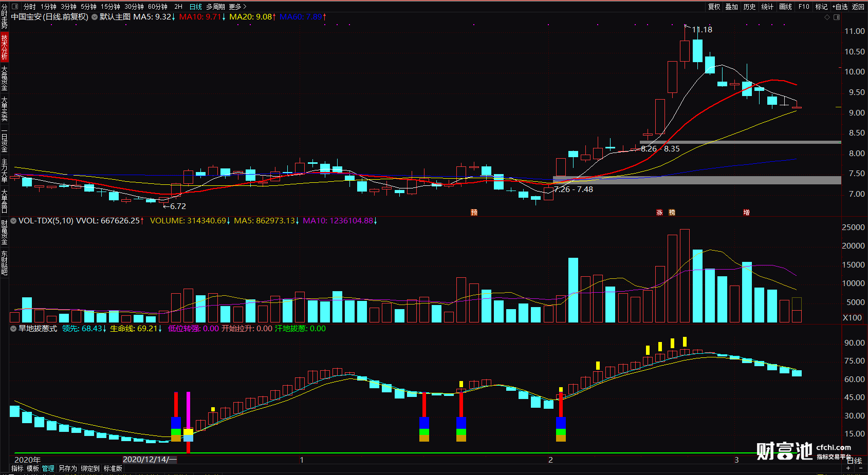868x475 pixels.
Task: Select the 15分钟 period
Action: coord(110,7)
